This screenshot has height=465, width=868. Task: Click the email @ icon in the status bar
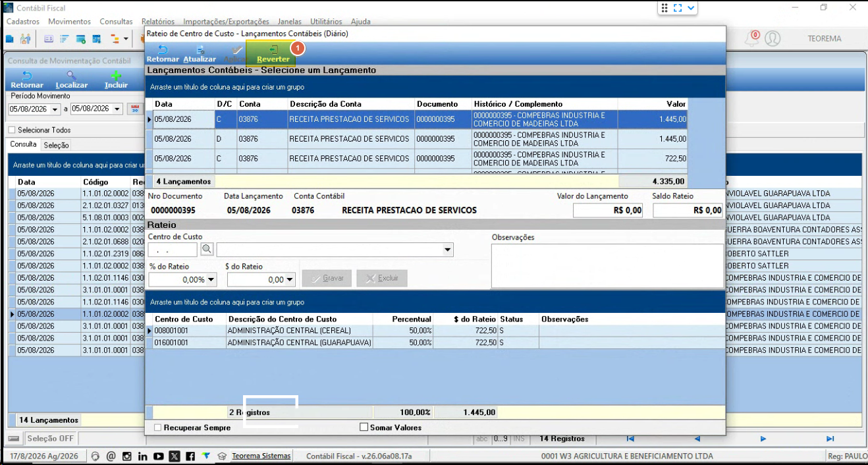111,456
